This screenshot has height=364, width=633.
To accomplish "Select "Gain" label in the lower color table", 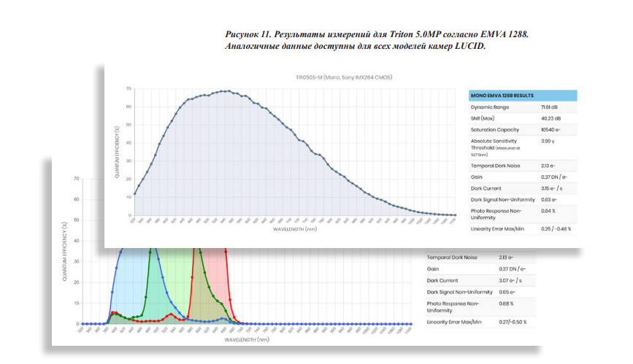I will [432, 269].
